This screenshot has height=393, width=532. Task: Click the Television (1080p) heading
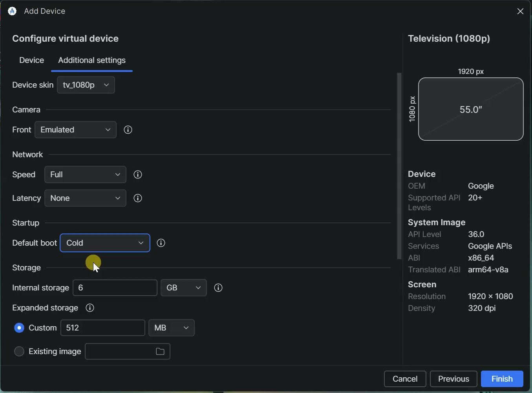click(x=450, y=39)
